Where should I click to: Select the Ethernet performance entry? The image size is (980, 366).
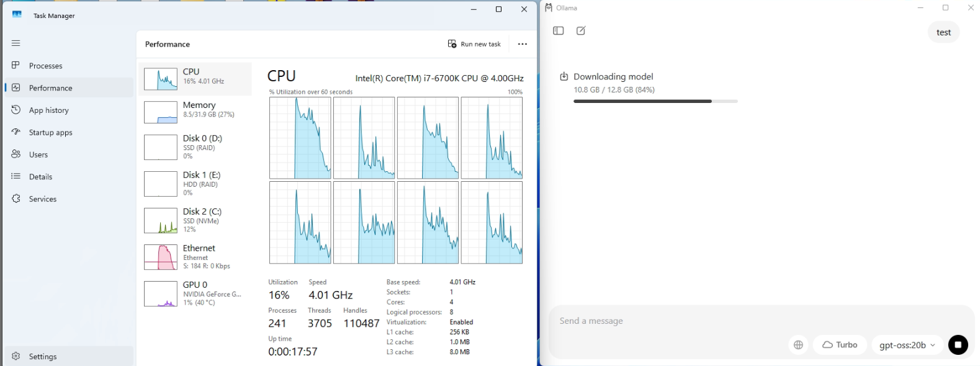click(x=196, y=257)
